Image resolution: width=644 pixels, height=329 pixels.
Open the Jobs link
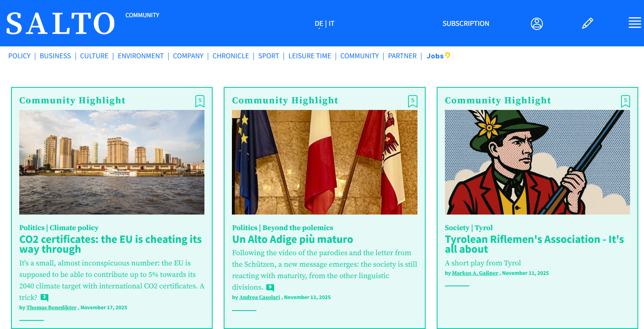pyautogui.click(x=435, y=56)
